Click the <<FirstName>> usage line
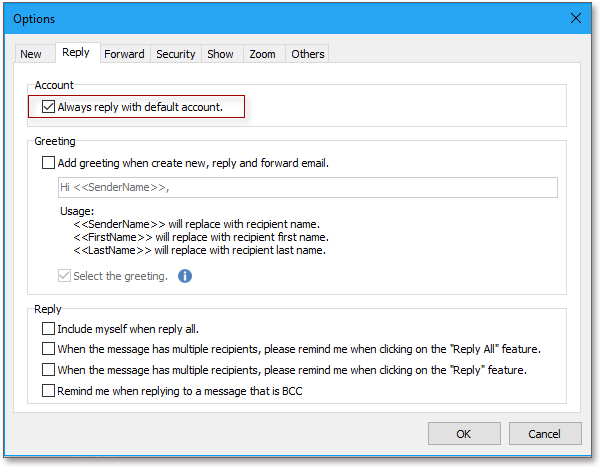 [x=201, y=237]
